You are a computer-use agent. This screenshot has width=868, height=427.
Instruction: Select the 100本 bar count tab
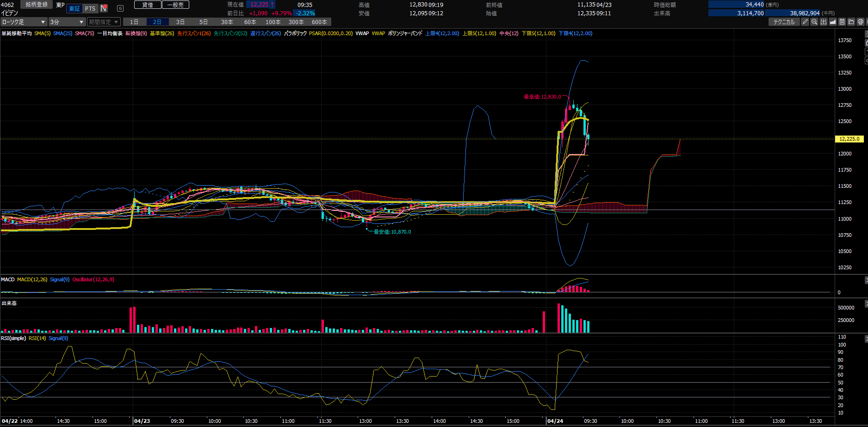pos(273,22)
